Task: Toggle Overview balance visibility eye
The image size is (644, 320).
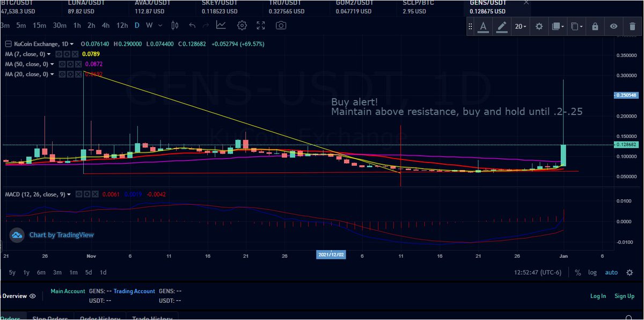Action: click(33, 296)
